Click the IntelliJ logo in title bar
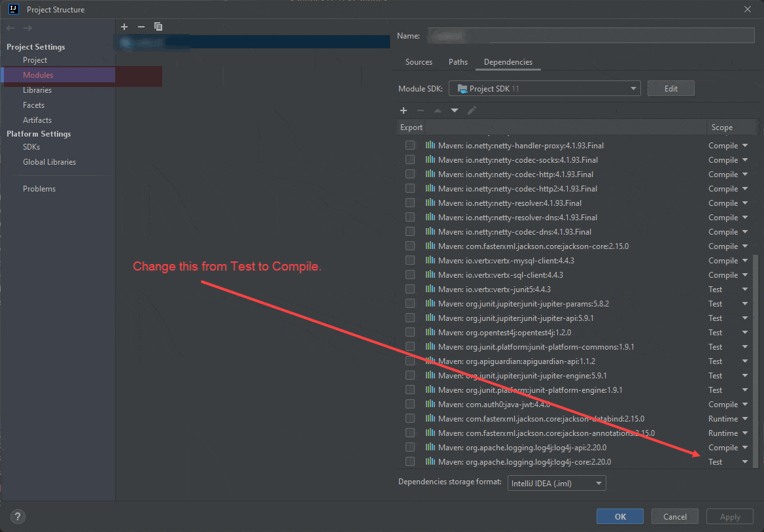The image size is (764, 532). pyautogui.click(x=14, y=9)
